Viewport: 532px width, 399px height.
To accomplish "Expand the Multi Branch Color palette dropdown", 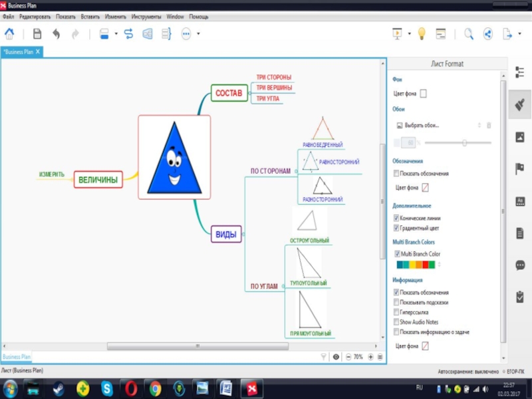I will click(x=438, y=265).
